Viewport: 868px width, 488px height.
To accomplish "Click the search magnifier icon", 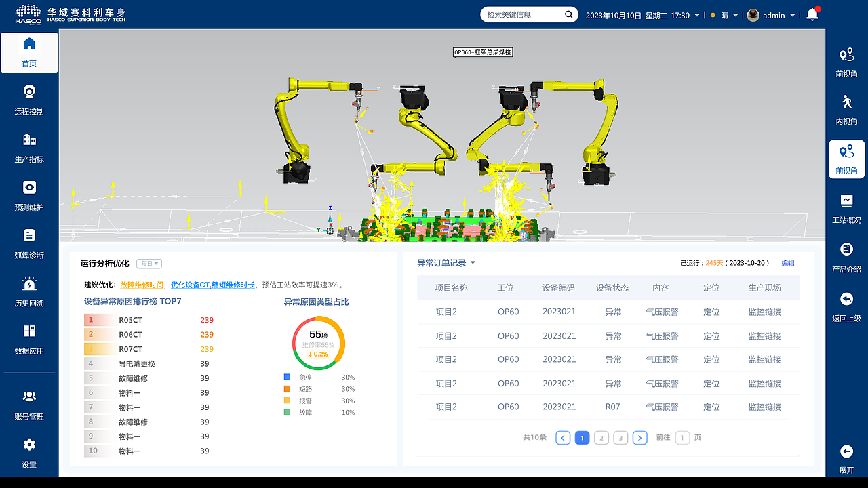I will 568,14.
